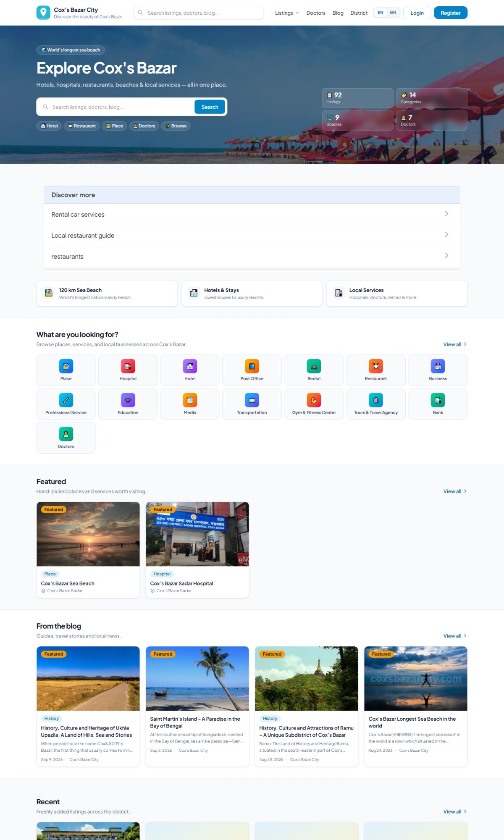Open View all for blog section

pos(455,636)
